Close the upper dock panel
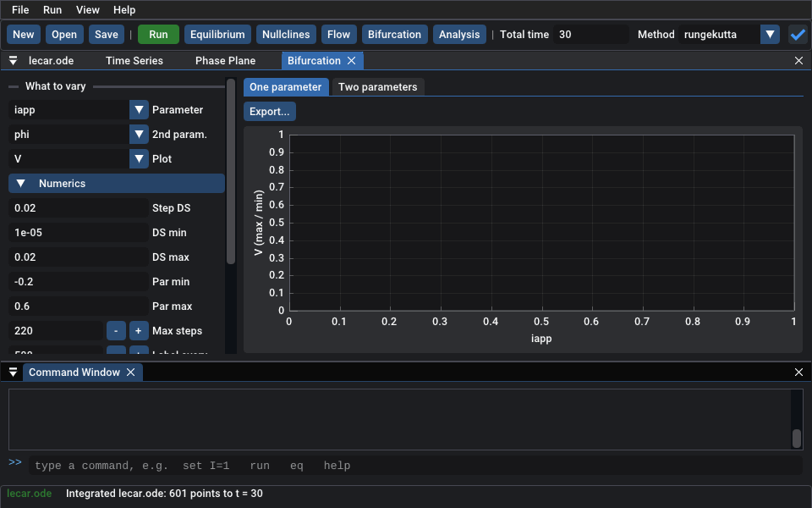Viewport: 812px width, 508px height. tap(798, 61)
